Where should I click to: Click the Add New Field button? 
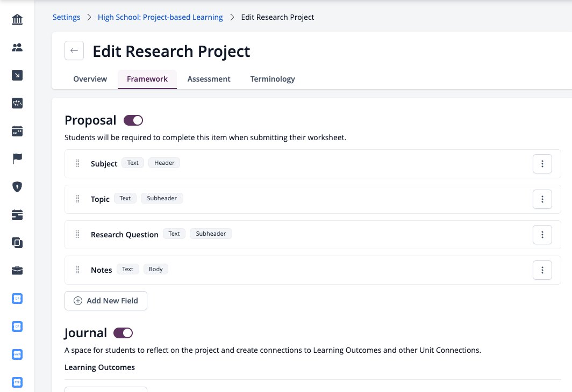[x=106, y=301]
